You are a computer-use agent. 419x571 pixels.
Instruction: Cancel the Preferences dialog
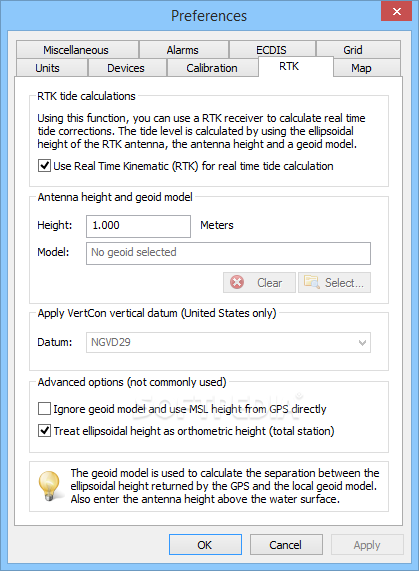(x=286, y=545)
